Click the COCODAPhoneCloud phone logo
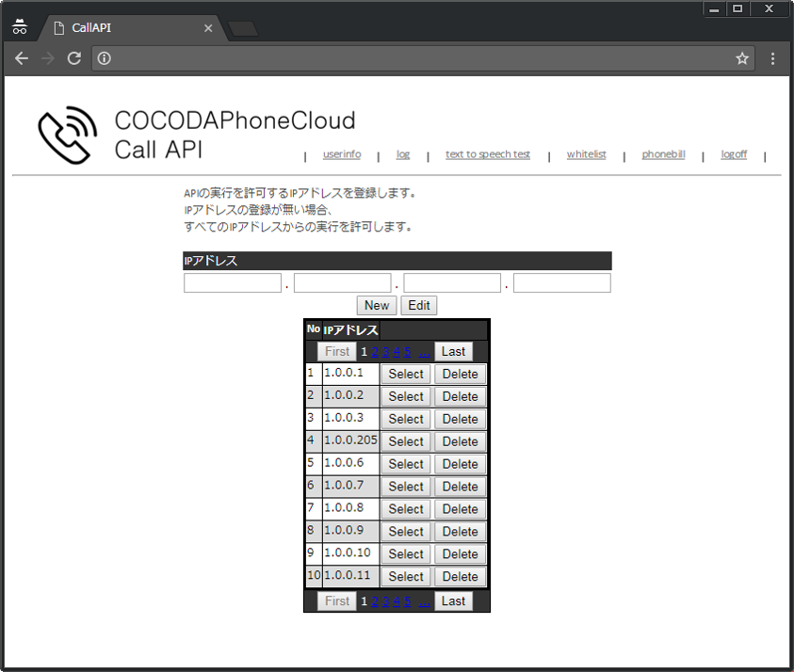This screenshot has width=794, height=672. [68, 136]
